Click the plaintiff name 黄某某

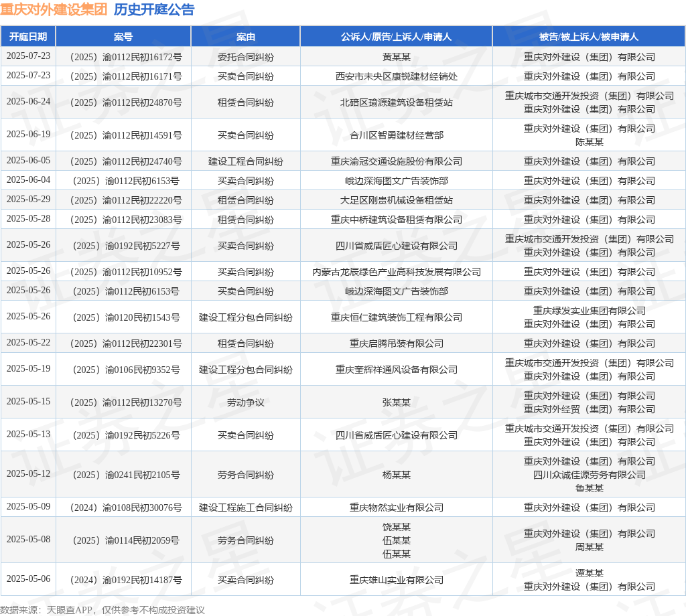397,58
